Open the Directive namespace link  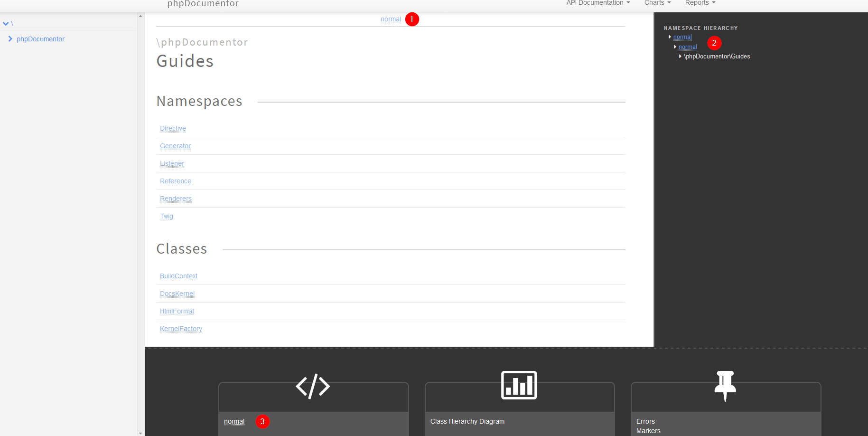[x=173, y=128]
